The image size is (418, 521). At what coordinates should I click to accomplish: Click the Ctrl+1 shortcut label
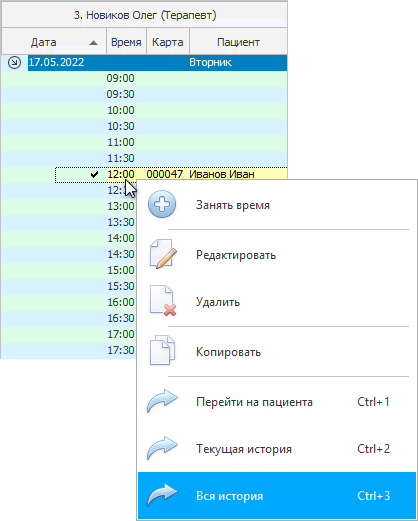(373, 402)
